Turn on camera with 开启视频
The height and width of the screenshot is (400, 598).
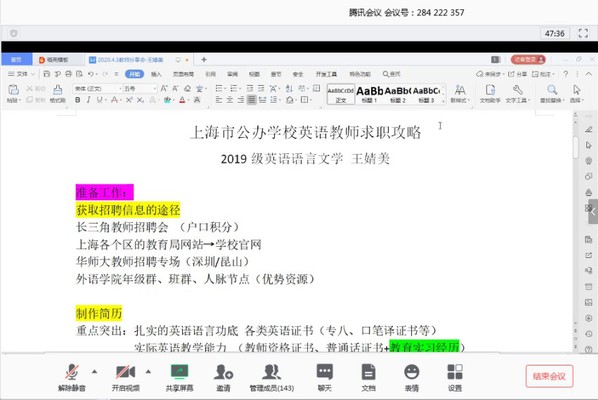click(125, 377)
